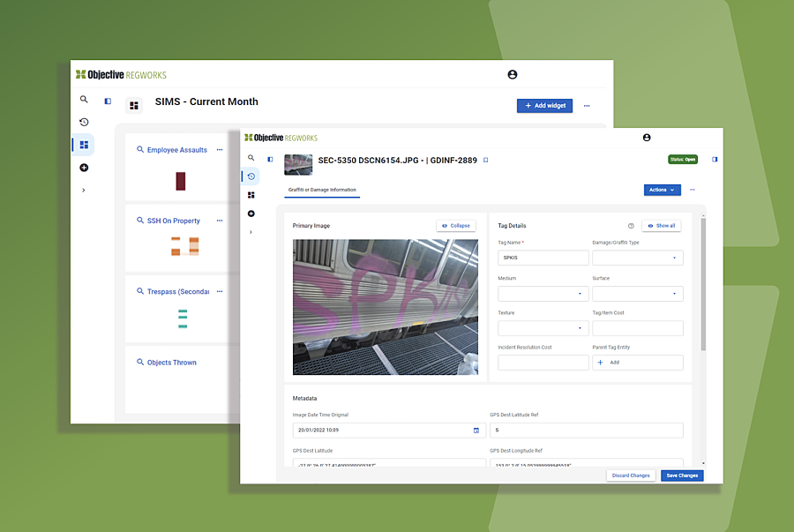Click the Add widget button
The image size is (794, 532).
[544, 106]
